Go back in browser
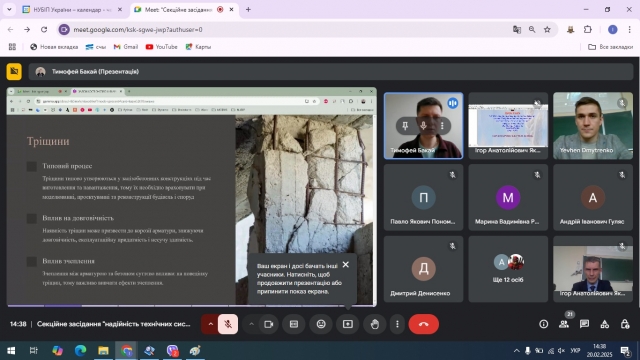The height and width of the screenshot is (360, 640). click(x=11, y=29)
